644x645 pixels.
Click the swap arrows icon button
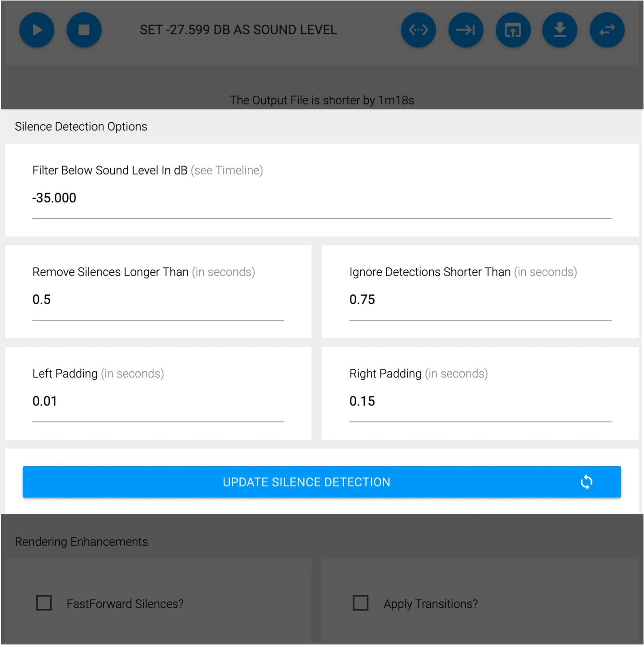tap(607, 30)
